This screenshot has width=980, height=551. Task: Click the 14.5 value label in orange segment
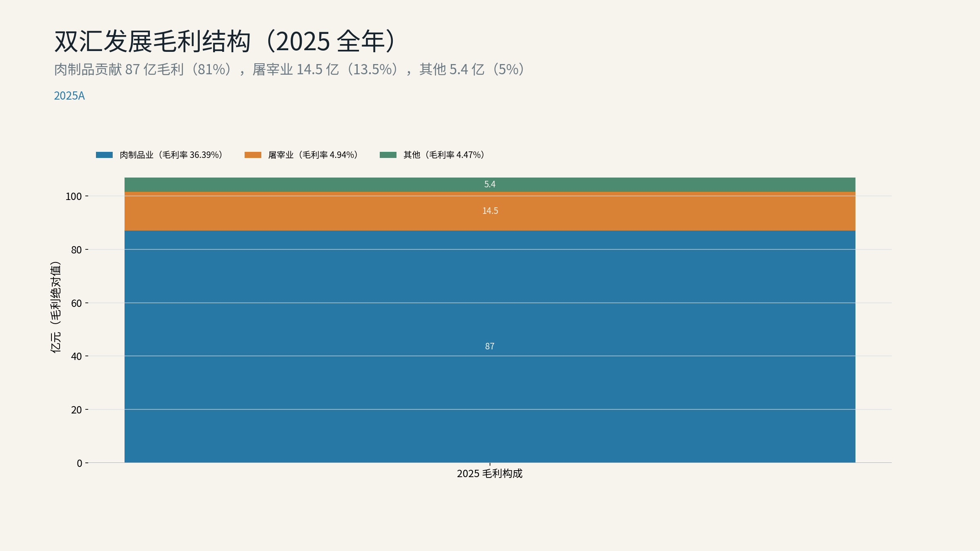(490, 211)
